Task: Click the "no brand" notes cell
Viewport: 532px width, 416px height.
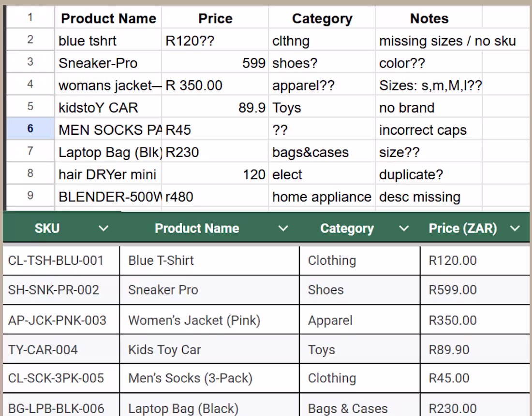Action: [x=406, y=107]
